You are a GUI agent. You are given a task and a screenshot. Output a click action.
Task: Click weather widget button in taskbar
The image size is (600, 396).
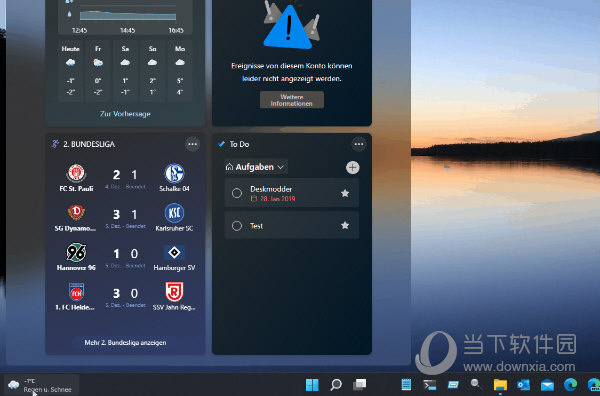click(41, 385)
